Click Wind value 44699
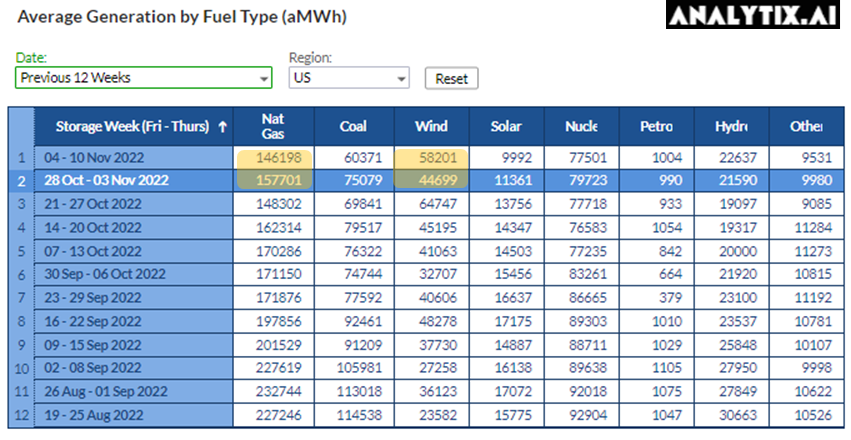 438,180
